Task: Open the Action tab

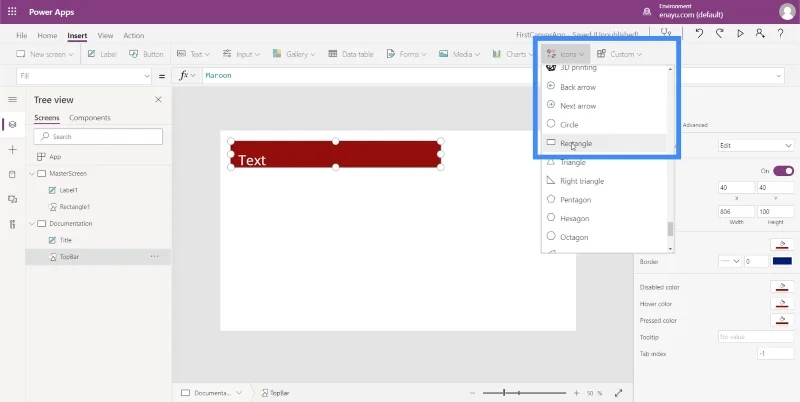Action: coord(134,36)
